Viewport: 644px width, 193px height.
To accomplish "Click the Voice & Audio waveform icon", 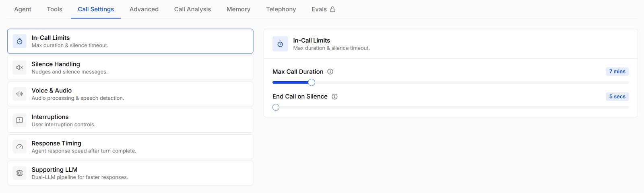I will [19, 94].
